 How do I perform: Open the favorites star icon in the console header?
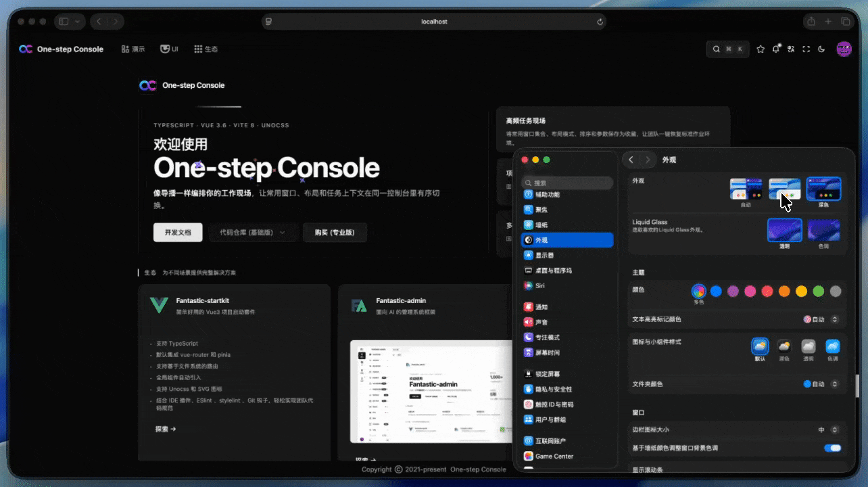(x=761, y=49)
